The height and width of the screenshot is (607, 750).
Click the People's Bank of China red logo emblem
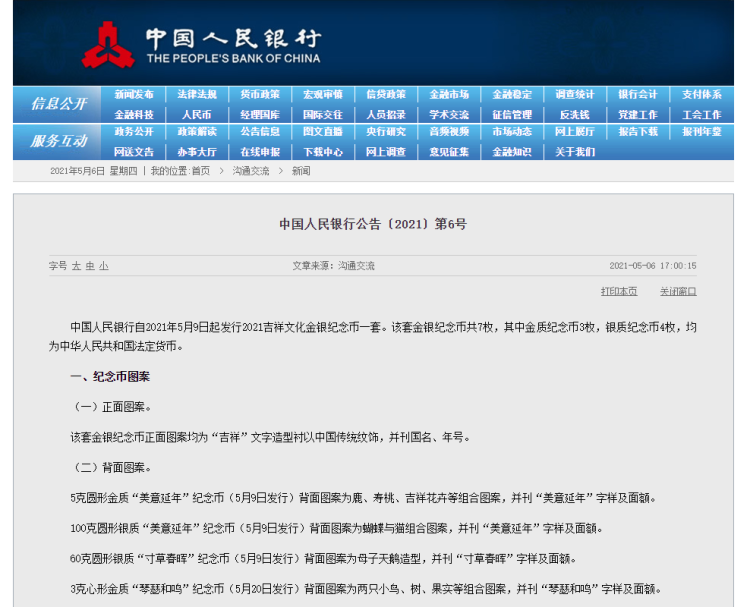click(108, 45)
